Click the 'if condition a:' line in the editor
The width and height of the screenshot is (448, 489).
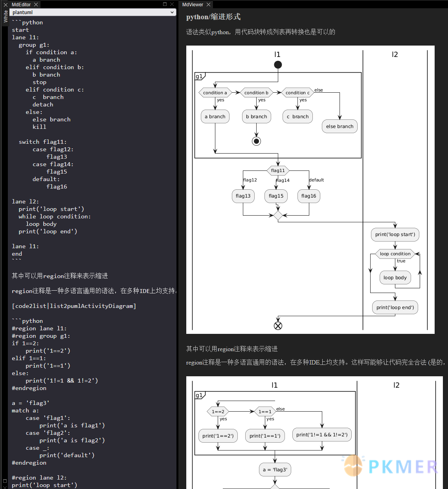[x=51, y=52]
